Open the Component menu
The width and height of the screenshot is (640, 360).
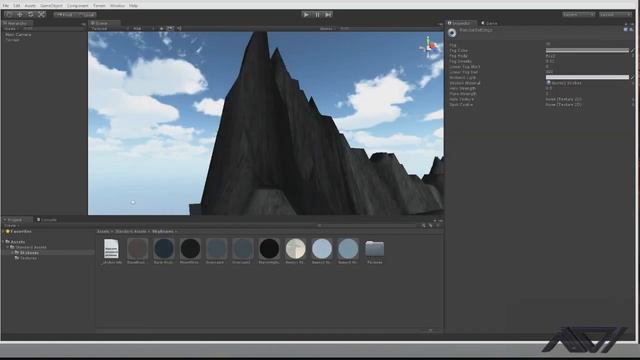pos(78,6)
